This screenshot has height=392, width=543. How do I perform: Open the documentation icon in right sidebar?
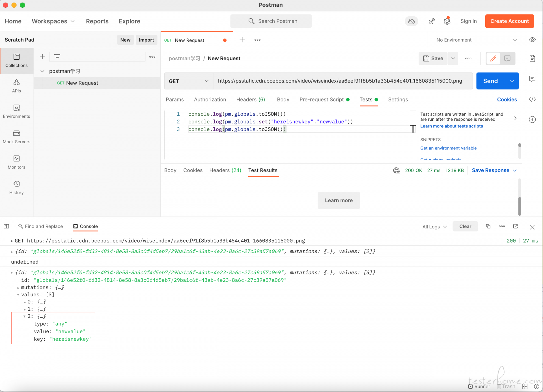point(532,59)
